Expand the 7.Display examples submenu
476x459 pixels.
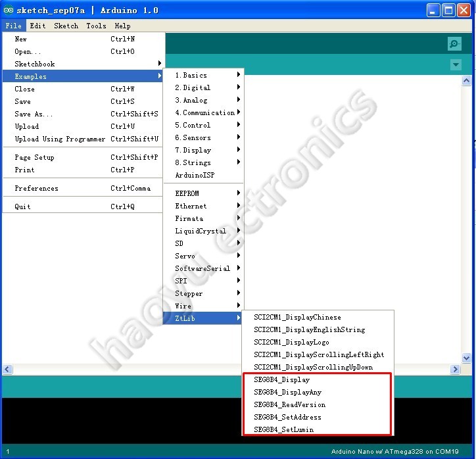coord(203,150)
